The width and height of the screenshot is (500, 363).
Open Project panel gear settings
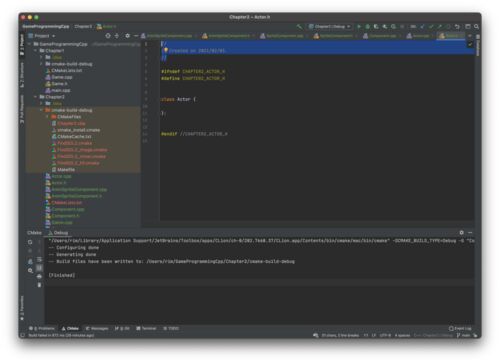(x=127, y=36)
